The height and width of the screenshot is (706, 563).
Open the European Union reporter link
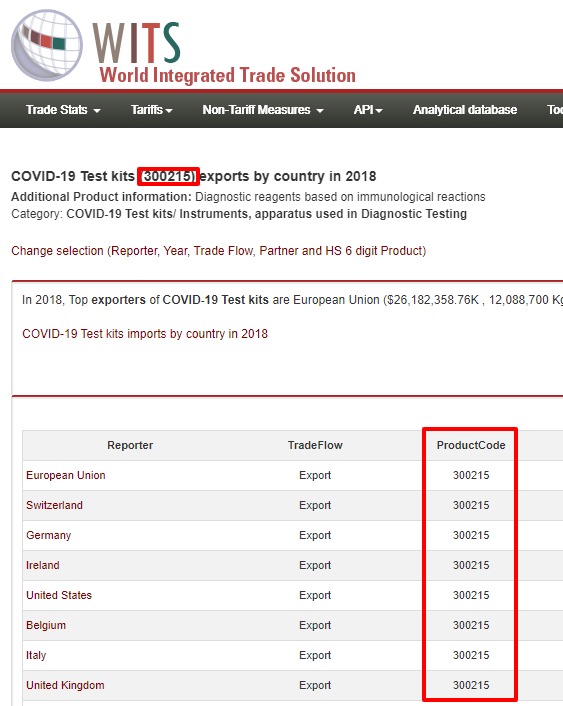[x=66, y=475]
